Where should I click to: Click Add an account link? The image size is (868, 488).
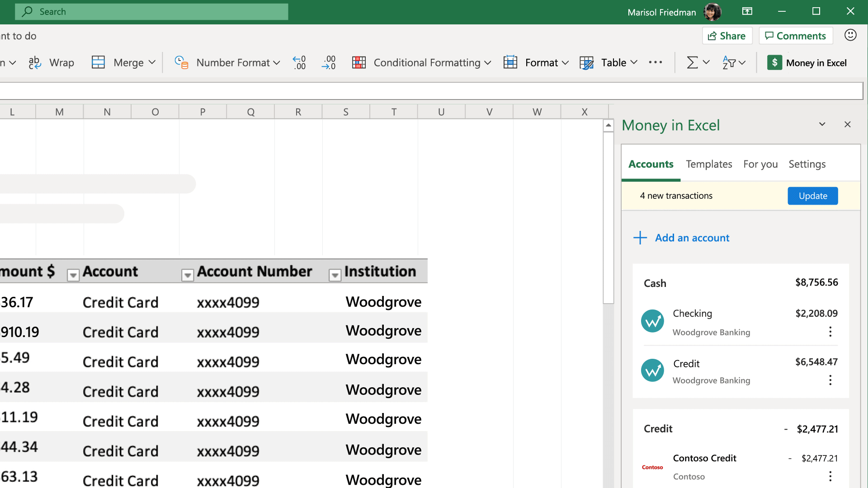point(682,238)
